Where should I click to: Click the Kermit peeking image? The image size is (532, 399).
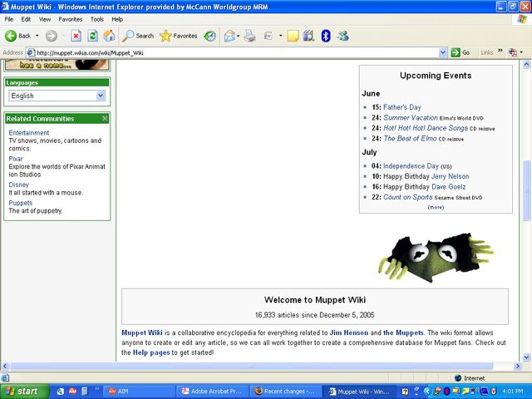(436, 258)
